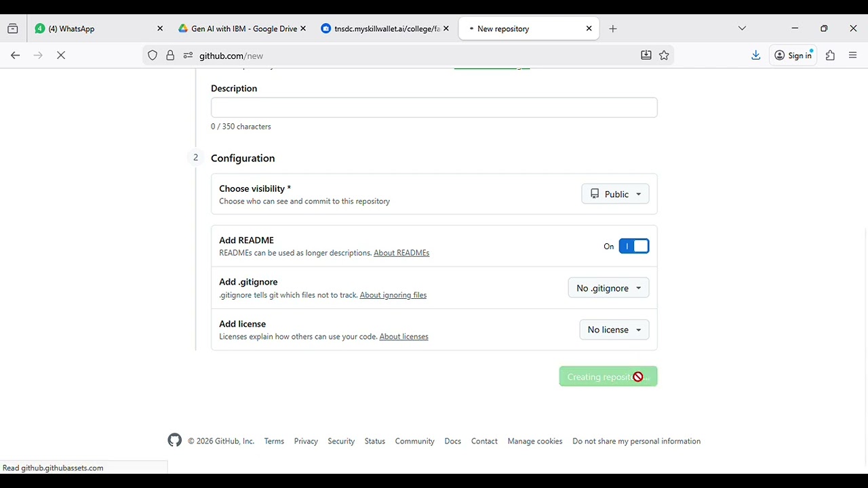Click the Creating repository button

click(x=608, y=377)
